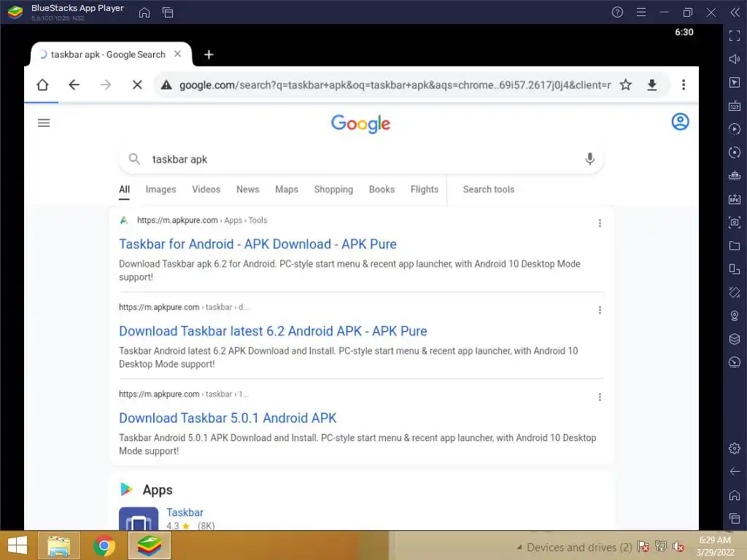
Task: Open Install APK icon in sidebar
Action: click(735, 199)
